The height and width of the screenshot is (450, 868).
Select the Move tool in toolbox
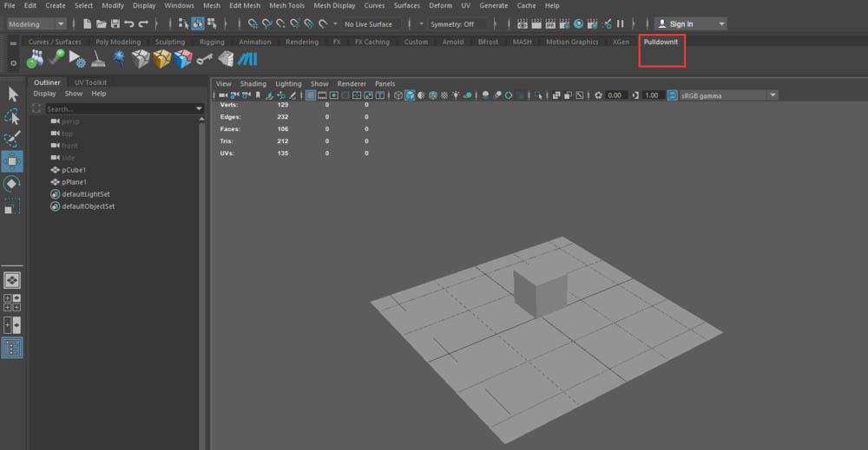[12, 160]
